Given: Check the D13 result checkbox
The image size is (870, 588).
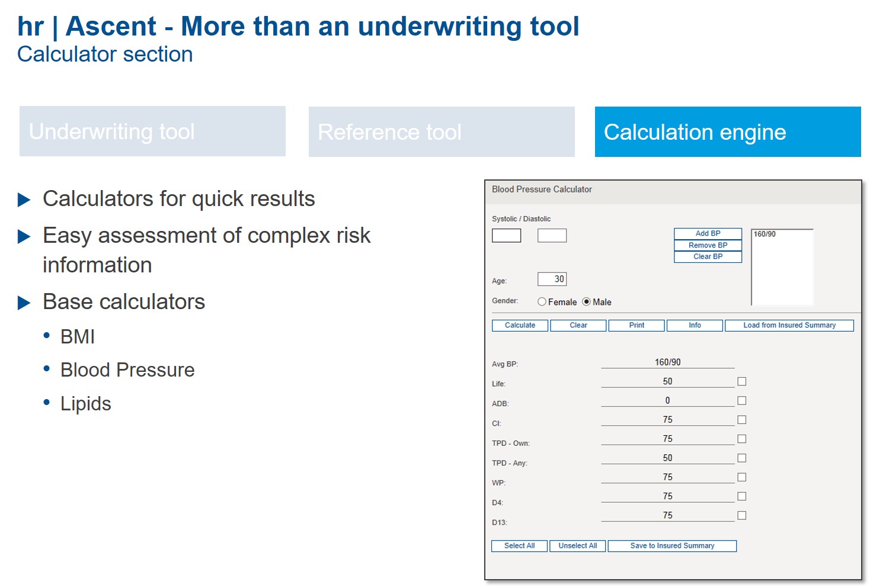Looking at the screenshot, I should click(742, 516).
